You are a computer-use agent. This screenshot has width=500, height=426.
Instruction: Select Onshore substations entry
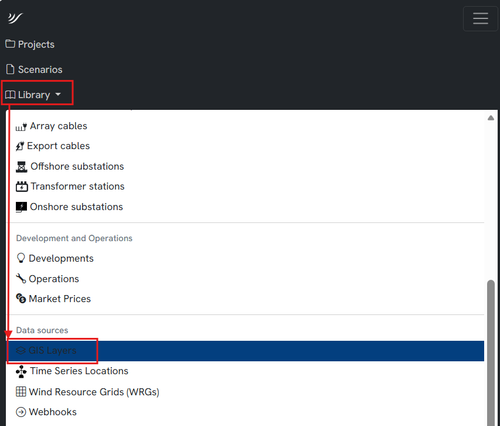(x=76, y=207)
